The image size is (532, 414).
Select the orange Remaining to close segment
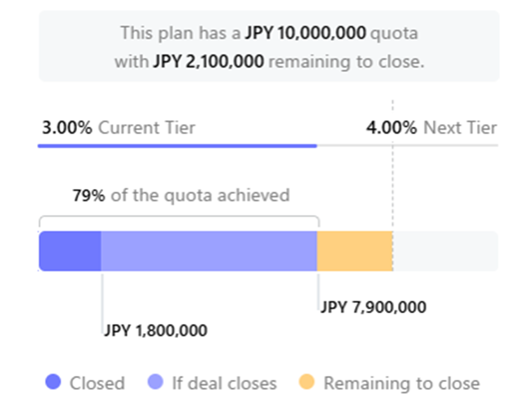click(355, 251)
